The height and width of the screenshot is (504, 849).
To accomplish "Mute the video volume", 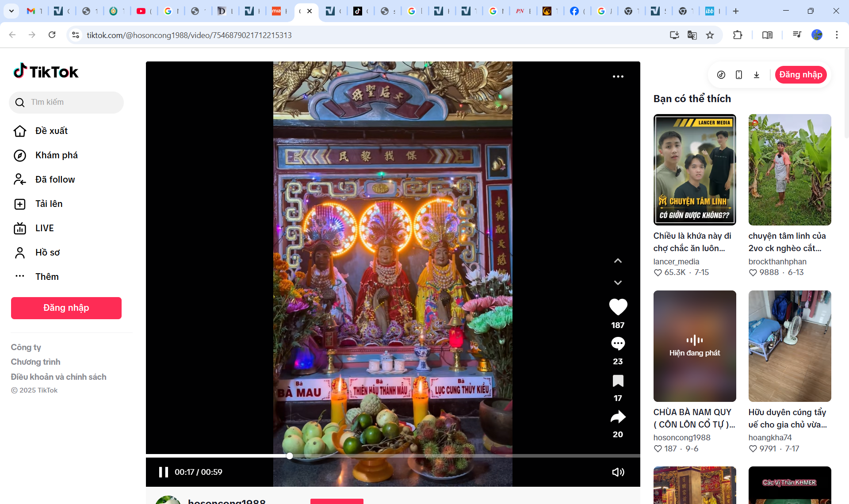I will [x=618, y=472].
